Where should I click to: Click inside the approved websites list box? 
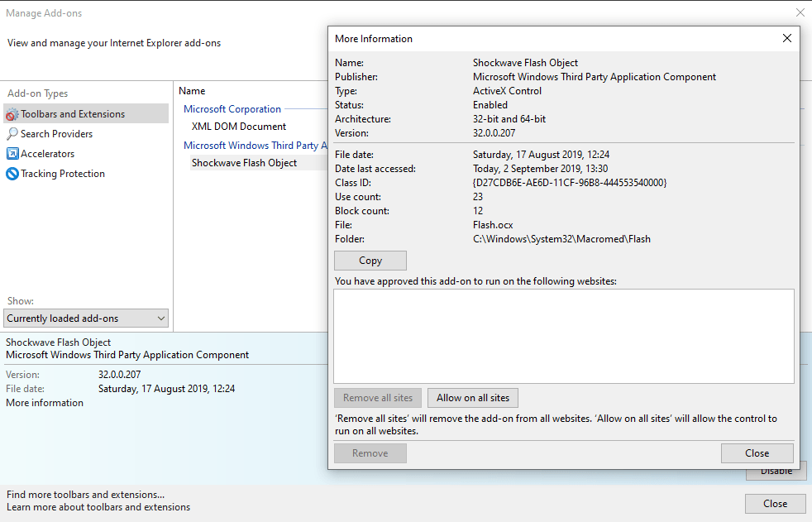coord(563,336)
